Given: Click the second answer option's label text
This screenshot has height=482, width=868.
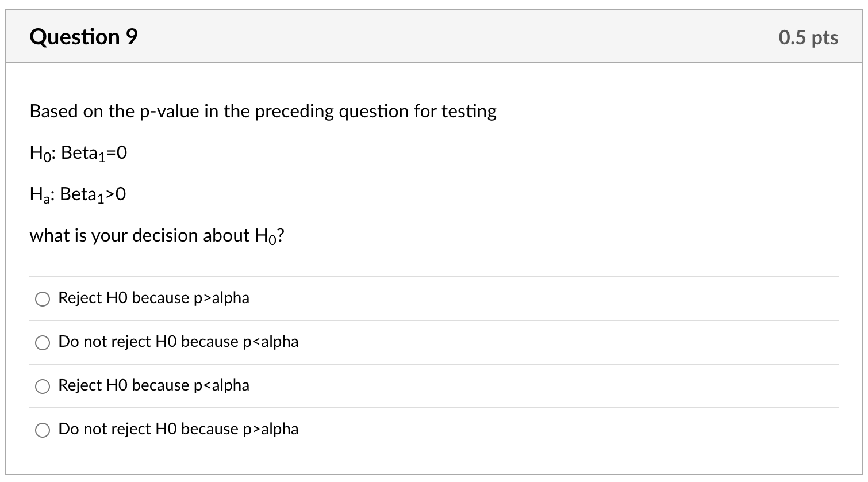Looking at the screenshot, I should [x=178, y=342].
